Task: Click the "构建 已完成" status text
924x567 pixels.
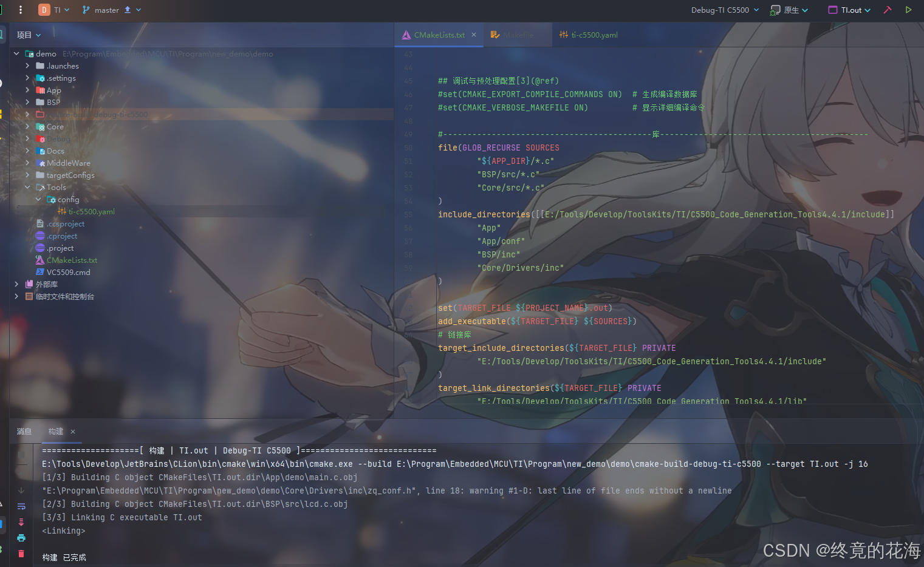Action: click(x=64, y=557)
